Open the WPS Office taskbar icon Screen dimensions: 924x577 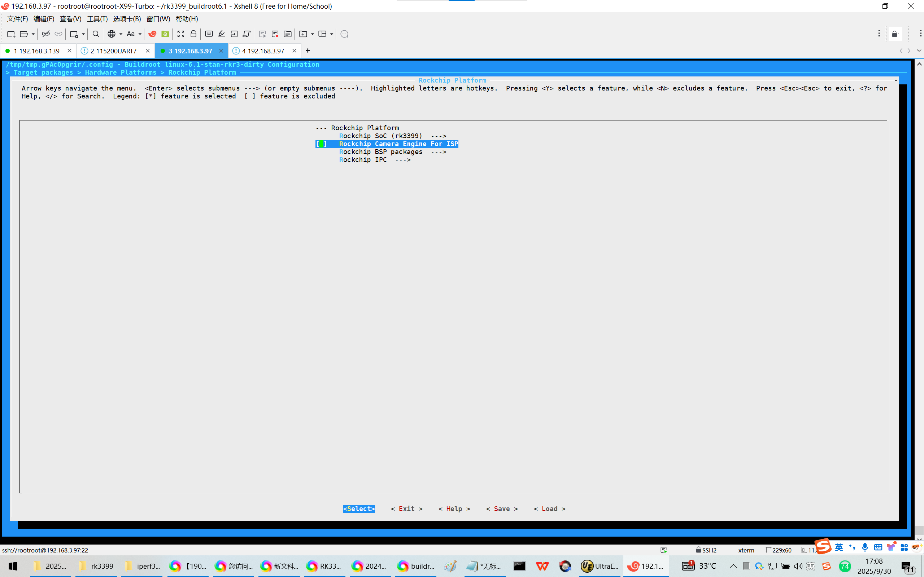(542, 566)
